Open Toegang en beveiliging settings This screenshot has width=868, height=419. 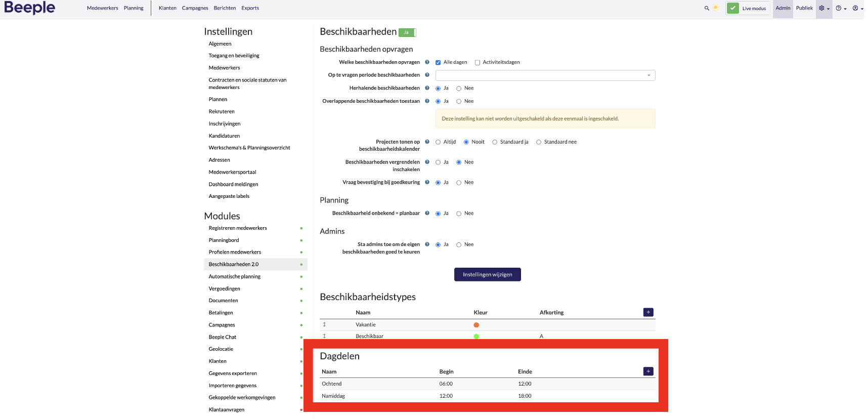[x=234, y=56]
